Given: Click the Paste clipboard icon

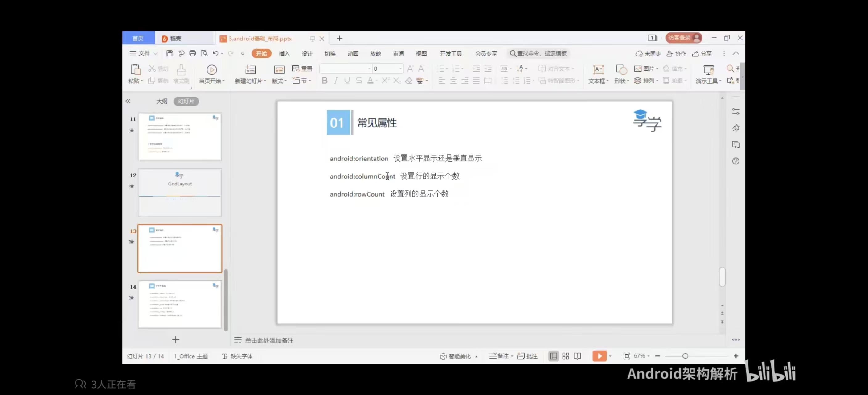Looking at the screenshot, I should tap(135, 70).
